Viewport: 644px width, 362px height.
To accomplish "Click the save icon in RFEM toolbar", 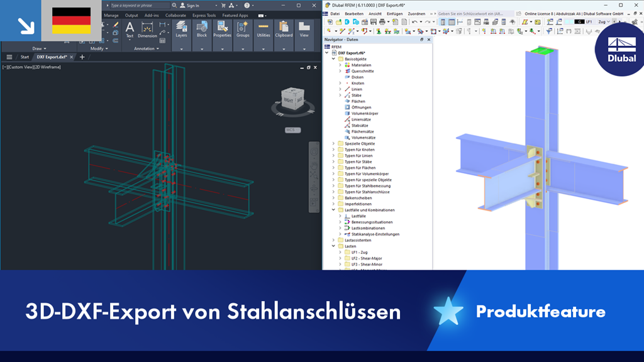I will coord(374,22).
